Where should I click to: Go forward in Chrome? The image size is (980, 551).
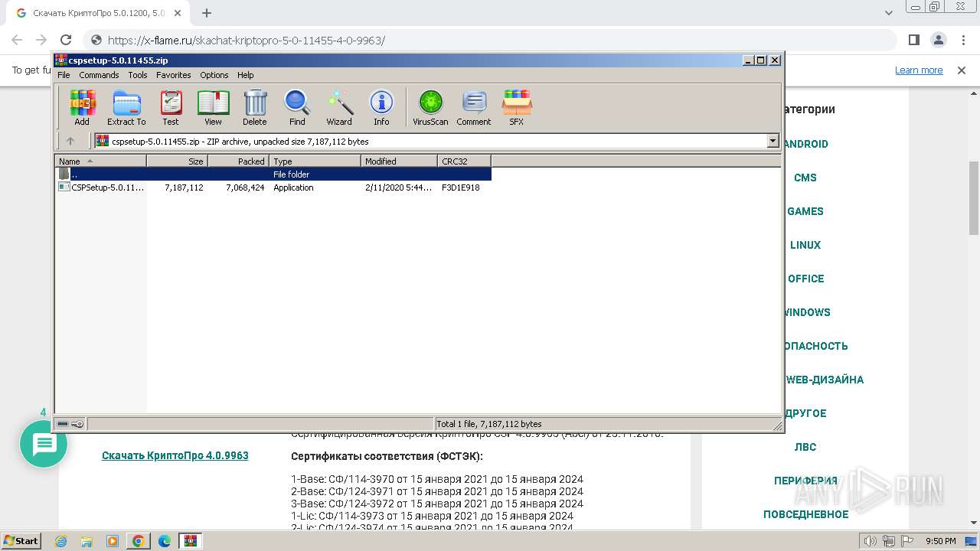point(41,40)
